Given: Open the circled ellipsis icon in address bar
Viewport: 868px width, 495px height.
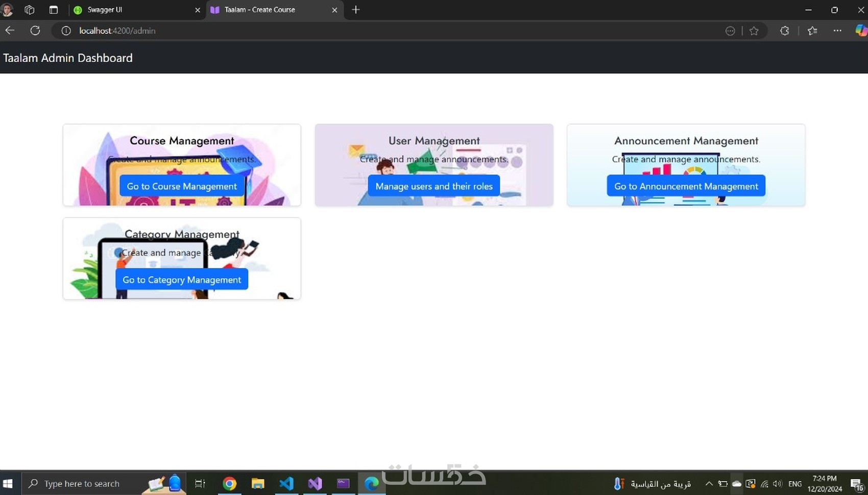Looking at the screenshot, I should click(x=730, y=31).
